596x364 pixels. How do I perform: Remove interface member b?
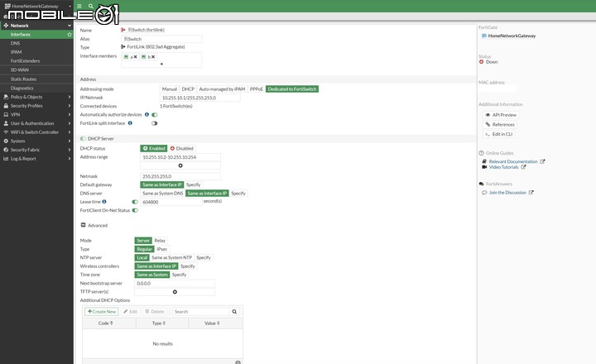(153, 57)
